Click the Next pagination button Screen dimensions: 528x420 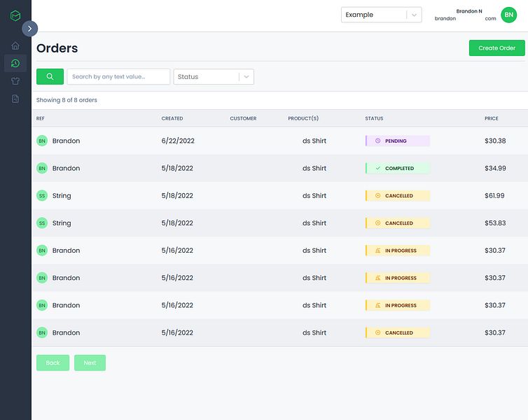[x=90, y=363]
